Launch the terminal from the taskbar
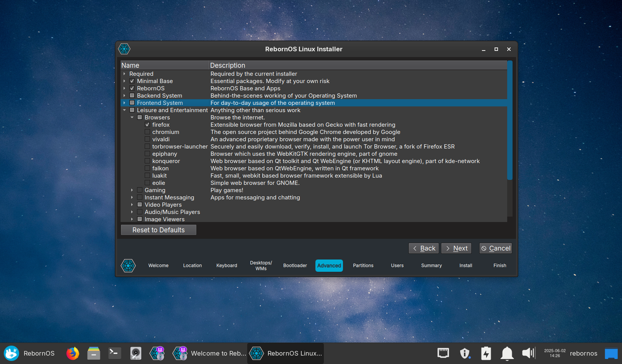 pos(114,353)
